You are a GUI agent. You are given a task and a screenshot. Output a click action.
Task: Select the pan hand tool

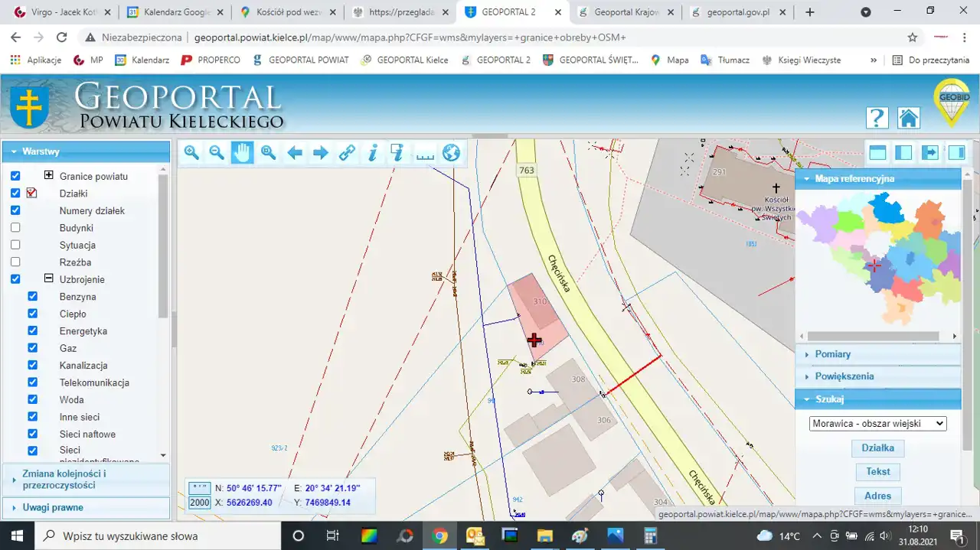click(x=242, y=153)
